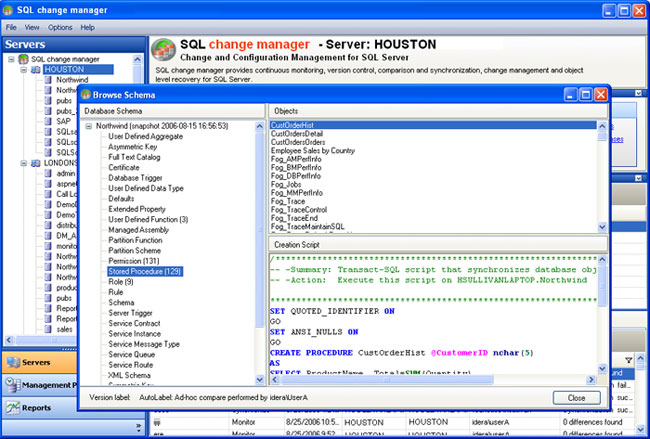
Task: Click the filter funnel icon in results grid
Action: (x=628, y=360)
